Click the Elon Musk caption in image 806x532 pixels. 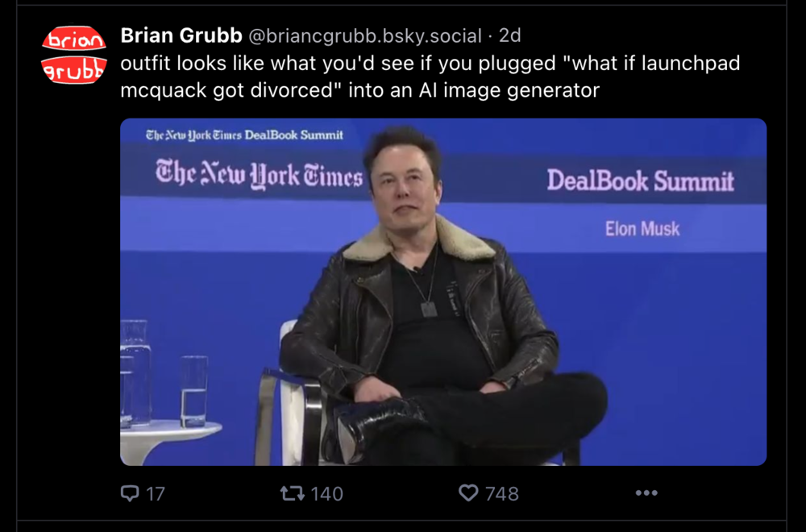642,229
